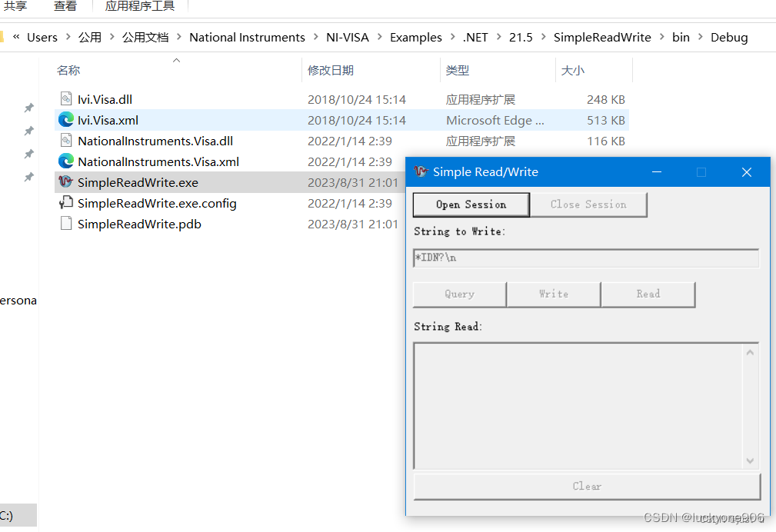This screenshot has width=776, height=532.
Task: Go to Users in the address bar
Action: [42, 37]
